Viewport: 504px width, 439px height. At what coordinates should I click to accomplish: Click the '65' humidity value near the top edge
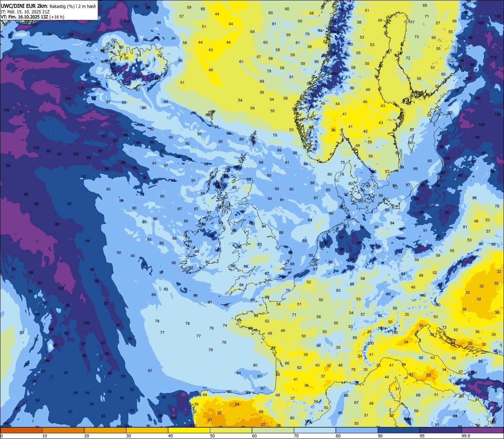pyautogui.click(x=425, y=5)
